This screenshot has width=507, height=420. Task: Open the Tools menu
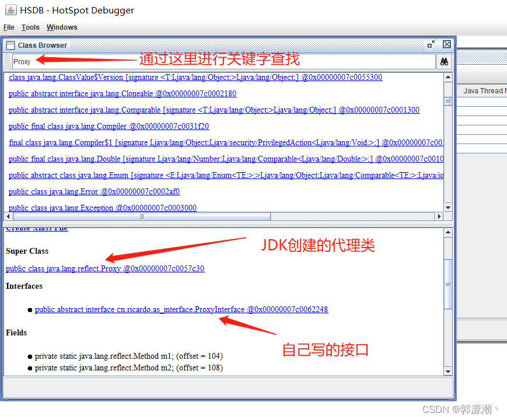[30, 27]
